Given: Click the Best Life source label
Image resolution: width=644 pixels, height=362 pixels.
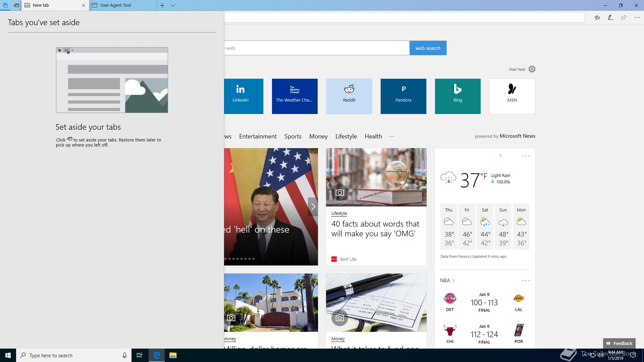Looking at the screenshot, I should coord(348,259).
